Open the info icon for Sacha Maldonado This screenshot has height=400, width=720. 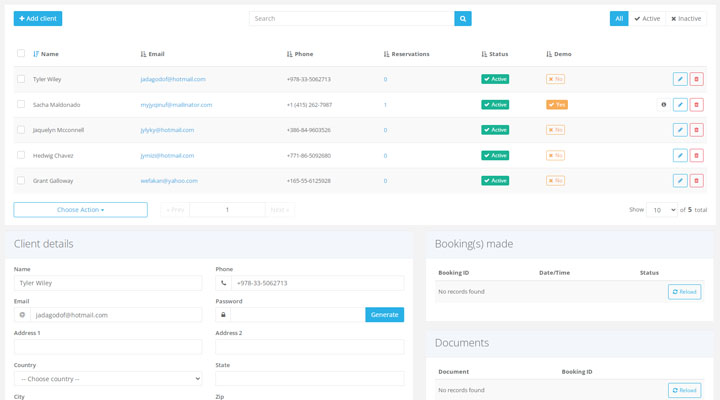point(664,105)
